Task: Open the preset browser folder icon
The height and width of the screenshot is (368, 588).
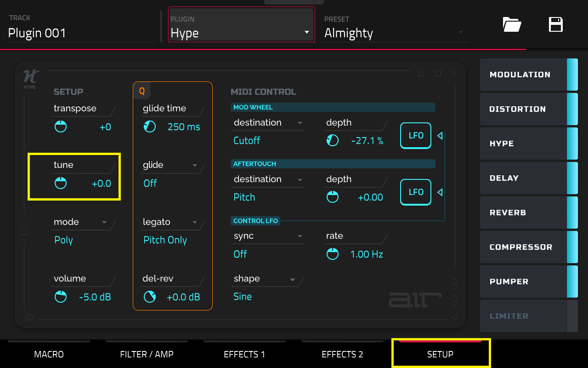Action: 512,24
